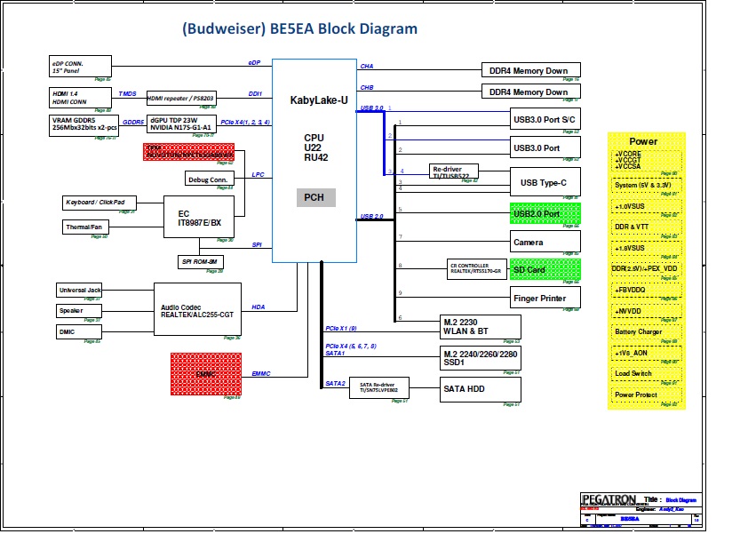
Task: Click the Speaker block
Action: point(79,311)
